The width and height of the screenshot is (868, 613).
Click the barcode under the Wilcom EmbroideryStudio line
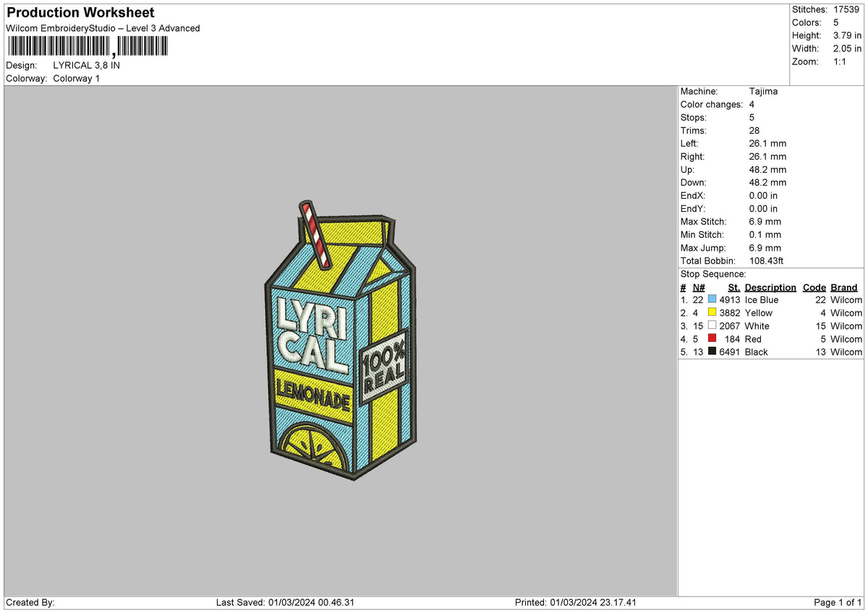coord(88,47)
